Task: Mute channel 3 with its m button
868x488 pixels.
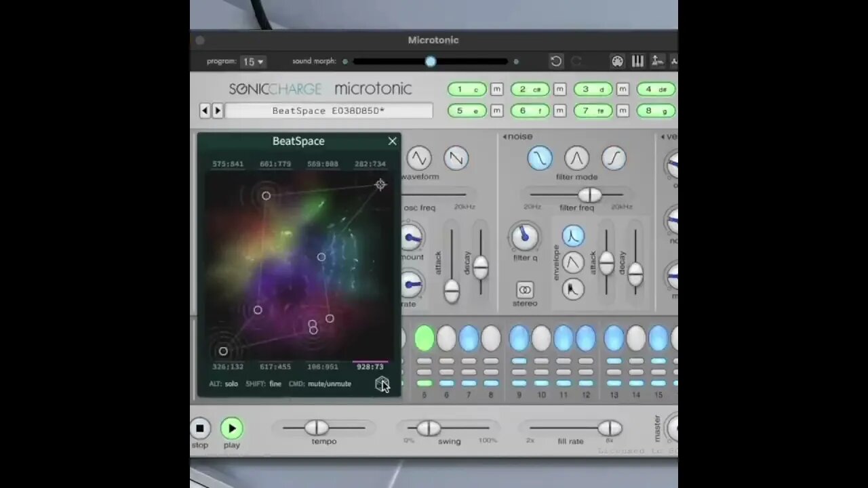Action: (x=623, y=89)
